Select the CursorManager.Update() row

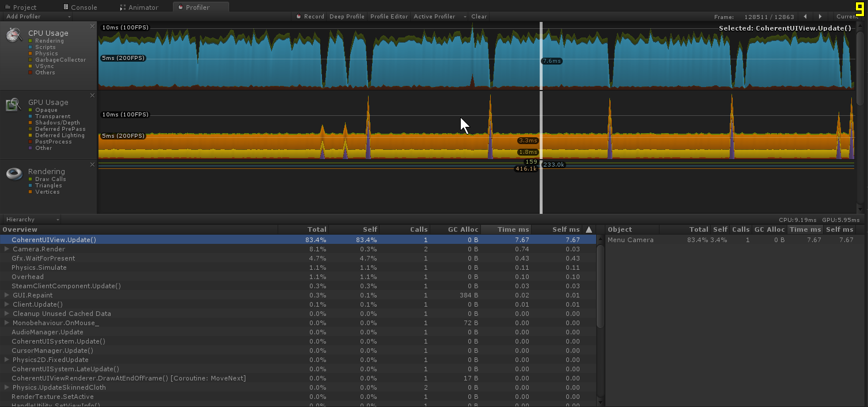pos(298,351)
